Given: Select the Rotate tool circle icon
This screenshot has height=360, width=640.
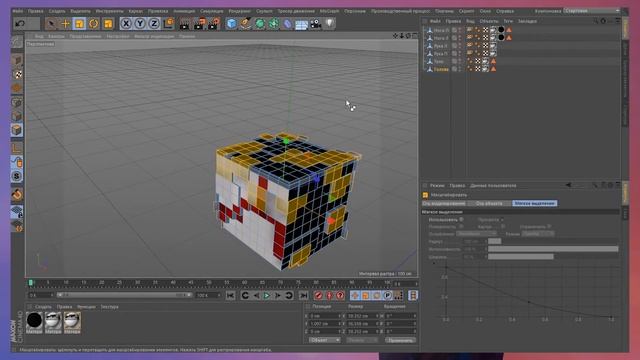Looking at the screenshot, I should point(93,24).
